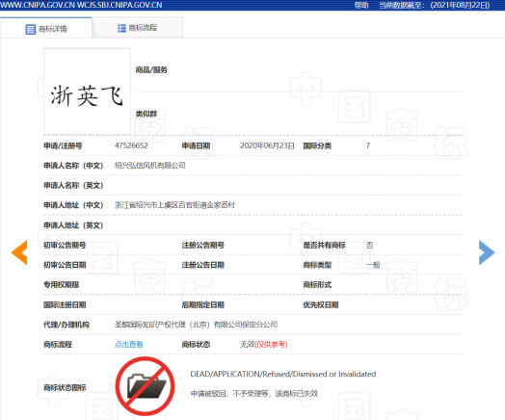Click the agency name text
505x420 pixels.
point(197,325)
